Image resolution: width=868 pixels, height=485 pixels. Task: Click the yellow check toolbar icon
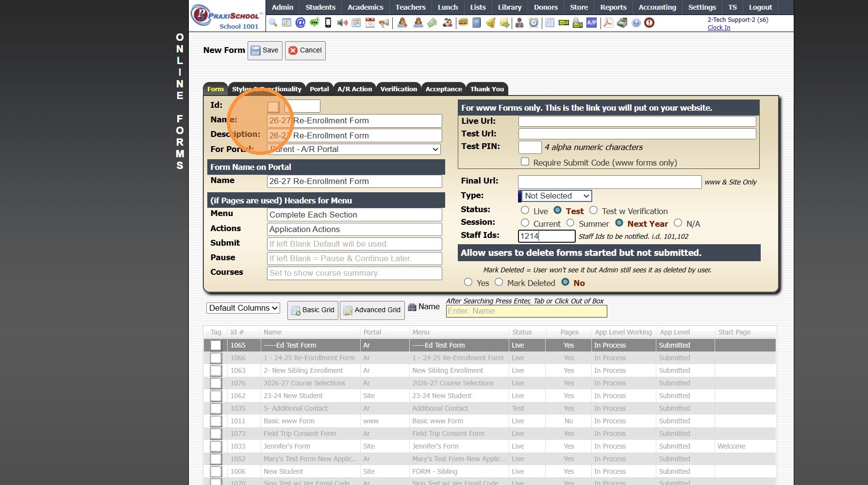(564, 23)
